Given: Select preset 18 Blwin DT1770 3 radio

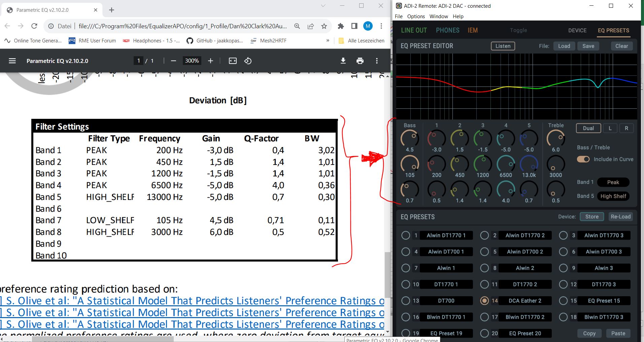Looking at the screenshot, I should pyautogui.click(x=563, y=317).
